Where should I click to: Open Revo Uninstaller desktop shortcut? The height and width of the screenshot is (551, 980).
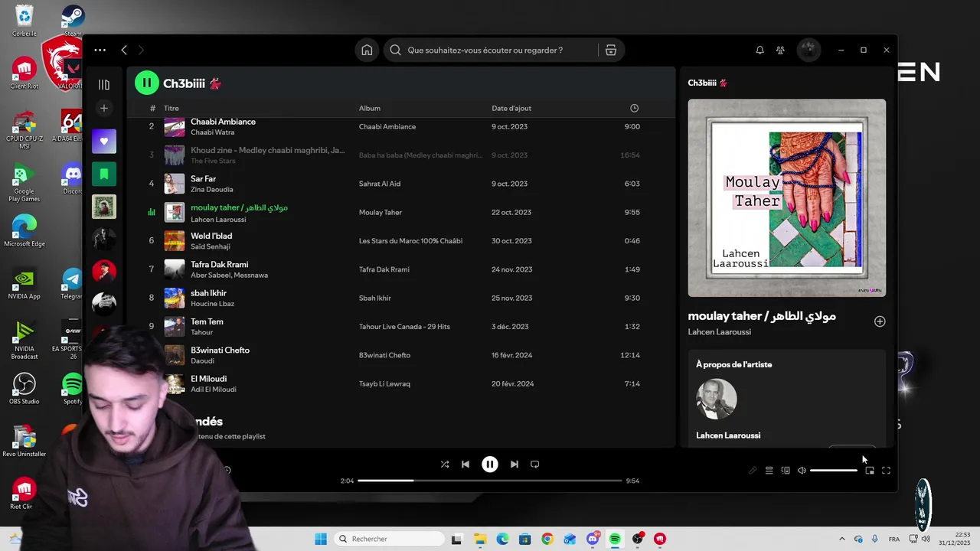tap(24, 442)
